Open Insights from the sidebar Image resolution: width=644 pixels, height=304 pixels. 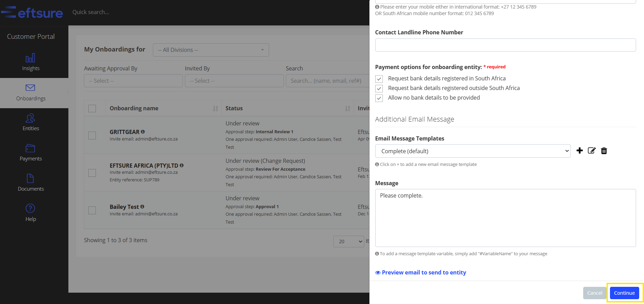31,62
